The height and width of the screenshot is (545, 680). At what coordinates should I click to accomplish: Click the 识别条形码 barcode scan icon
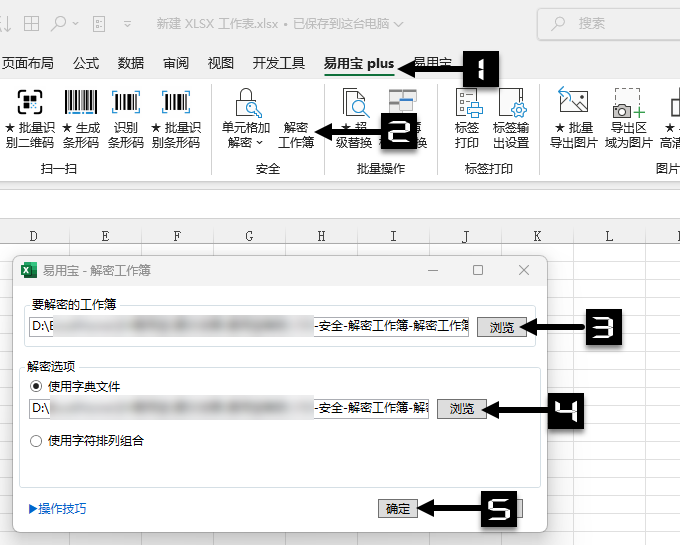(126, 101)
